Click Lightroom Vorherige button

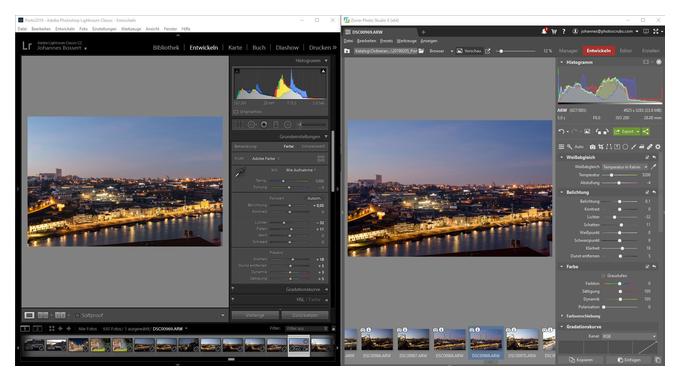pyautogui.click(x=255, y=315)
